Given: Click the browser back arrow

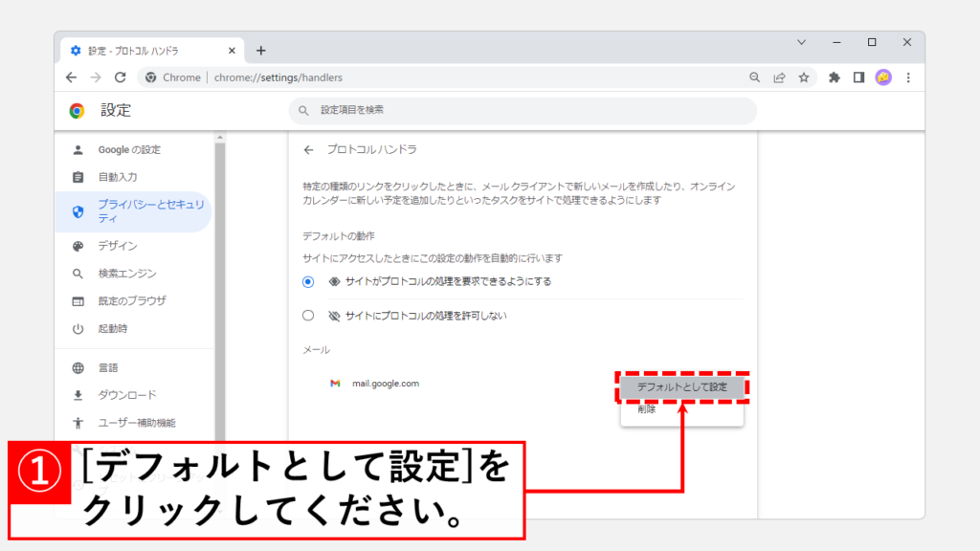Looking at the screenshot, I should [x=72, y=77].
